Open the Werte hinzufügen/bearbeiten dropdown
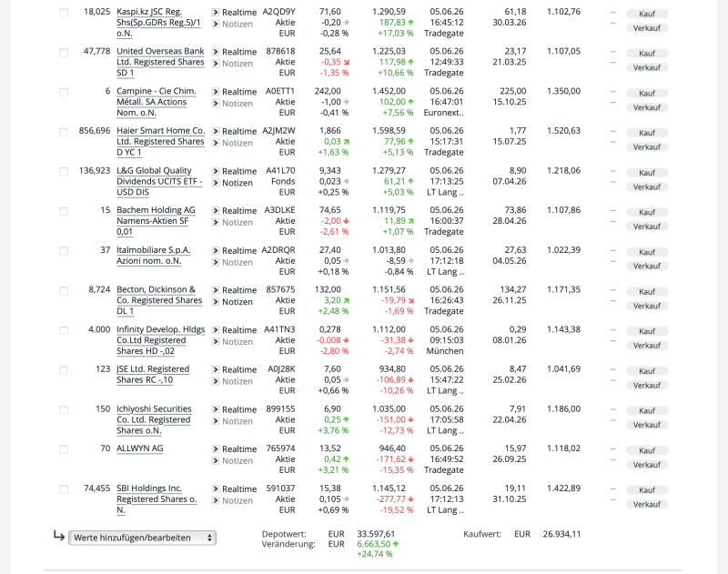Screen dimensions: 728x574 tap(143, 538)
